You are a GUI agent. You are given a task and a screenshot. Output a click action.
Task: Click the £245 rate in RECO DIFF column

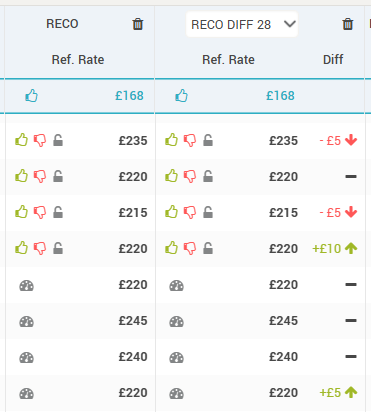(x=283, y=321)
